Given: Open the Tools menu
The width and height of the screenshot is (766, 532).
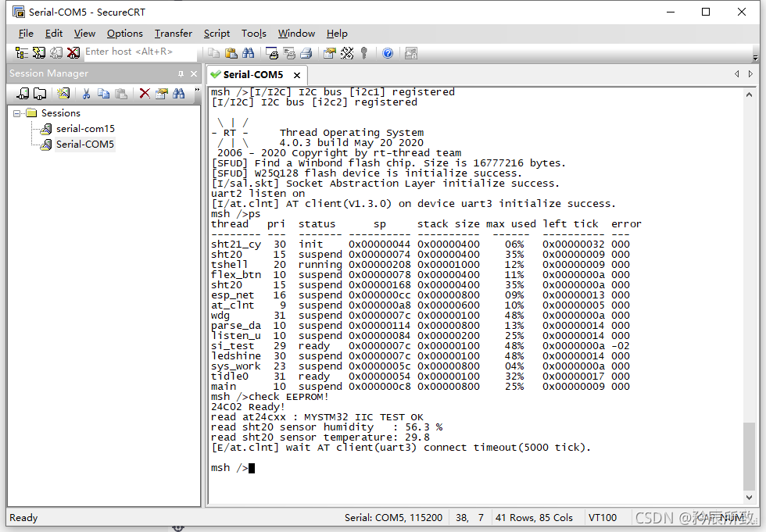Looking at the screenshot, I should [x=254, y=33].
